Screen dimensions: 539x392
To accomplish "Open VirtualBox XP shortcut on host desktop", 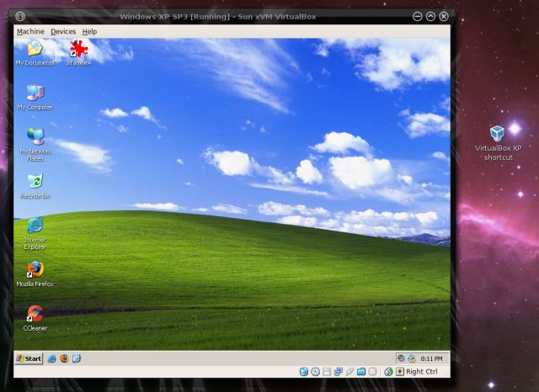I will tap(498, 143).
